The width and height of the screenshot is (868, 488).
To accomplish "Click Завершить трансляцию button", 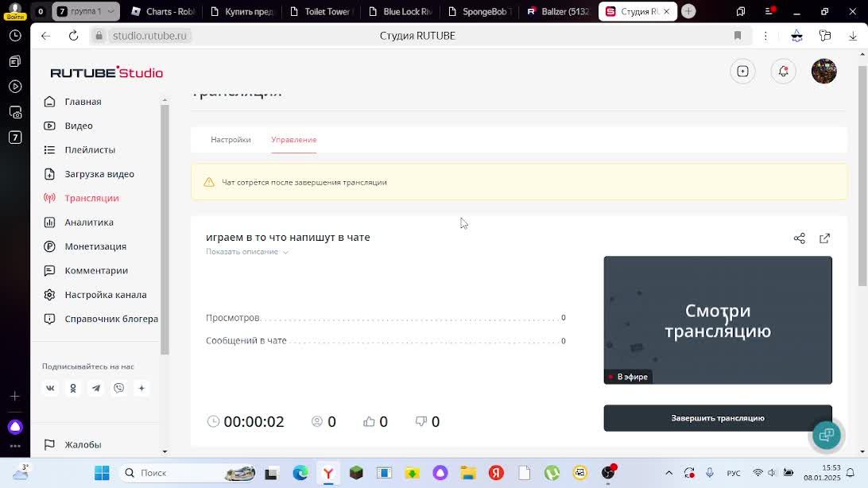I will 718,418.
